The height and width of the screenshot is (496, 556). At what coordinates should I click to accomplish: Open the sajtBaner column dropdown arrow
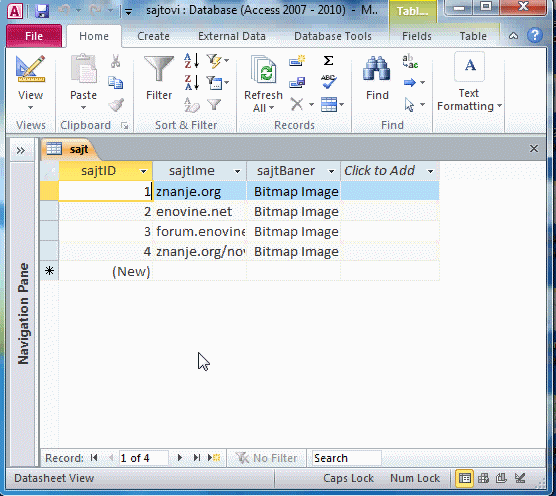click(x=331, y=171)
